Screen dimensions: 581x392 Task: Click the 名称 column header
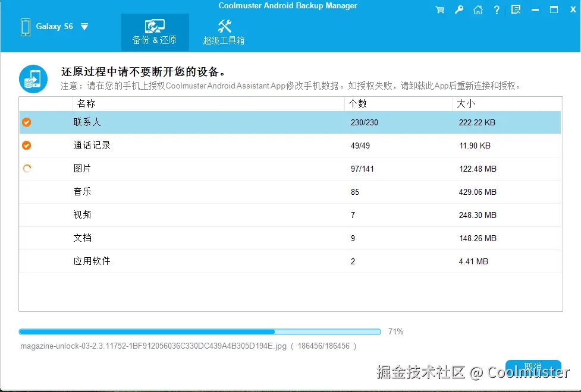pos(209,104)
